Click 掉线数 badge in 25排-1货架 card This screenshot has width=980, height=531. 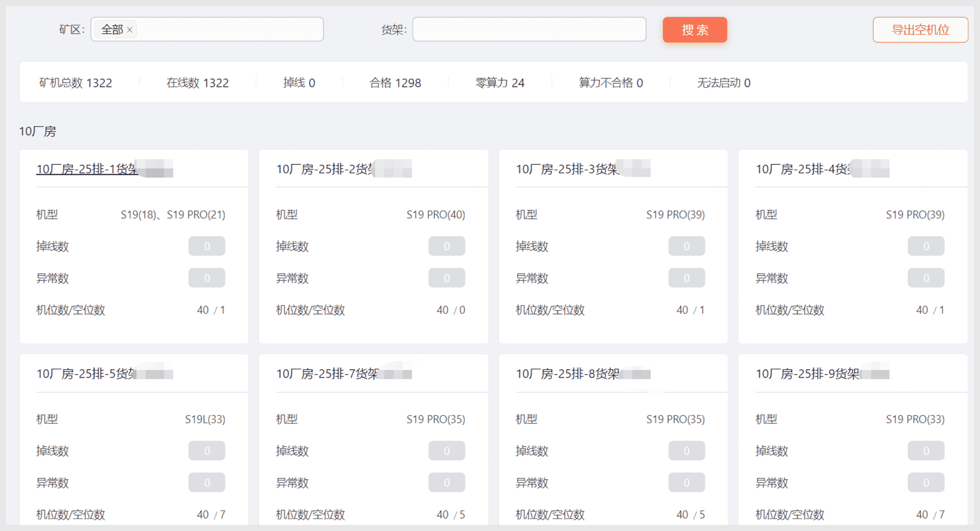[x=206, y=246]
